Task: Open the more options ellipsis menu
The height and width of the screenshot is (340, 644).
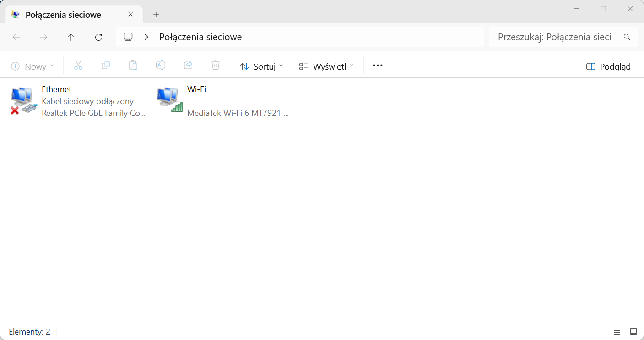Action: pos(378,66)
